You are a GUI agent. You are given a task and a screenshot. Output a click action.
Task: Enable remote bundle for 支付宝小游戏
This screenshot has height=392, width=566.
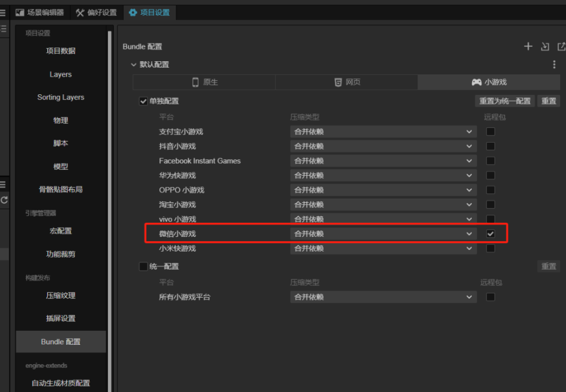click(490, 131)
